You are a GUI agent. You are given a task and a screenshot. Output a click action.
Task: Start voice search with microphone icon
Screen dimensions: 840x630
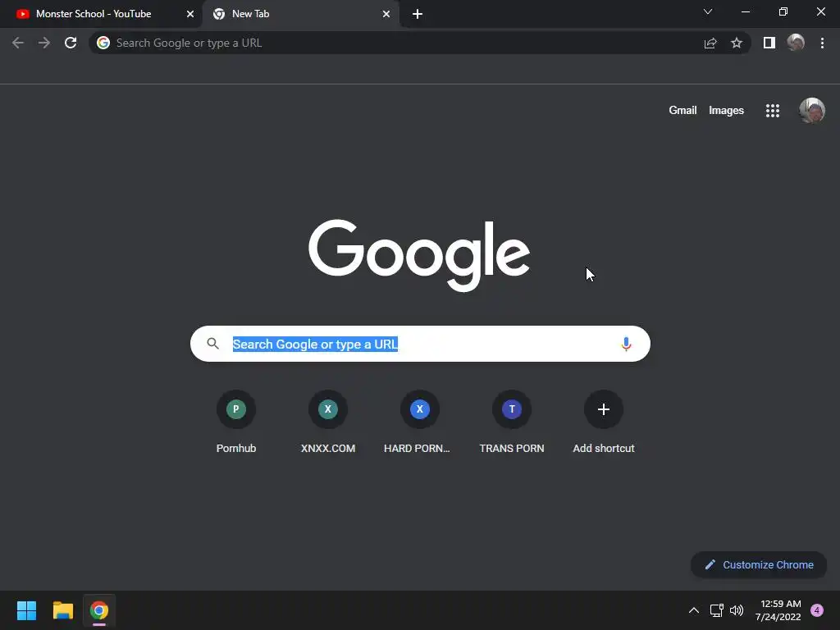[626, 344]
